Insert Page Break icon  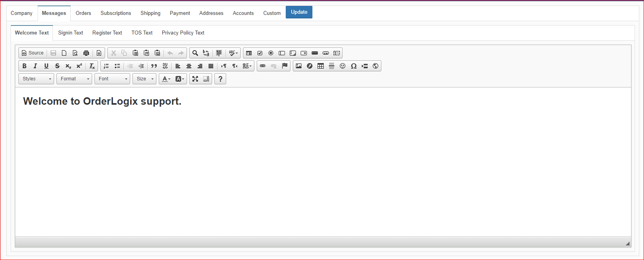365,66
